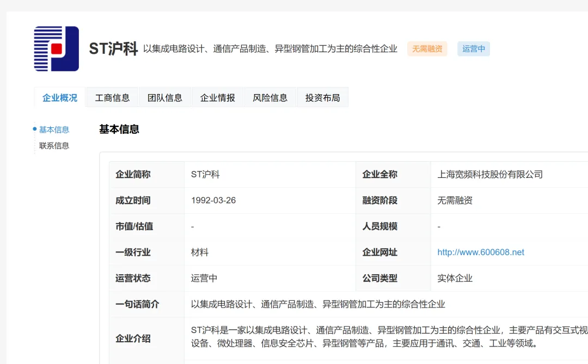
Task: Select the 无需融资 value in 融资阶段 row
Action: click(x=455, y=201)
